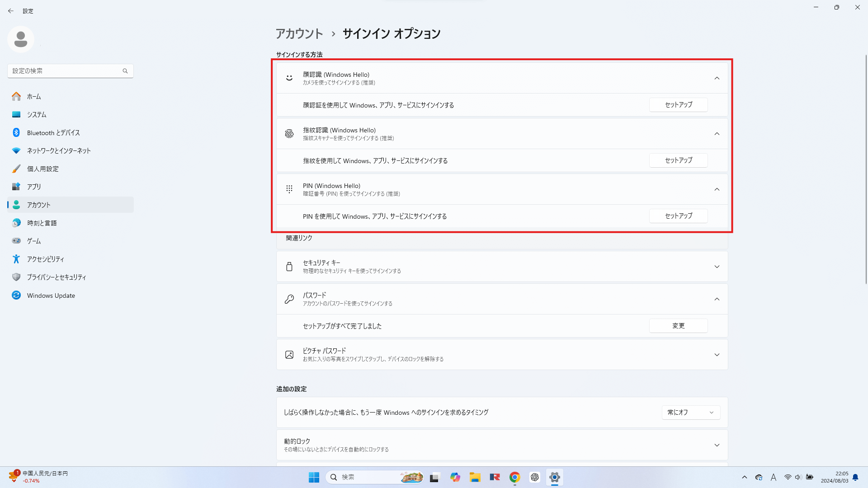Click the password key icon
Image resolution: width=868 pixels, height=488 pixels.
pos(289,299)
